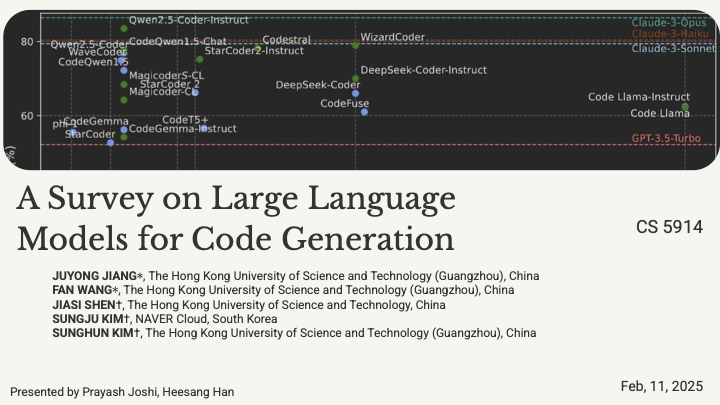
Task: Click the 'Codestral' chart label
Action: (286, 40)
